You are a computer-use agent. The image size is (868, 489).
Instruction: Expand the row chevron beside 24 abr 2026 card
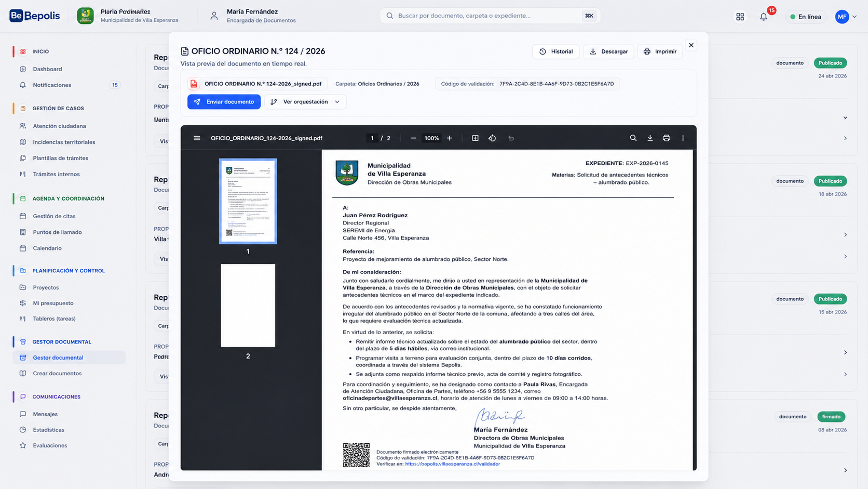[x=845, y=118]
